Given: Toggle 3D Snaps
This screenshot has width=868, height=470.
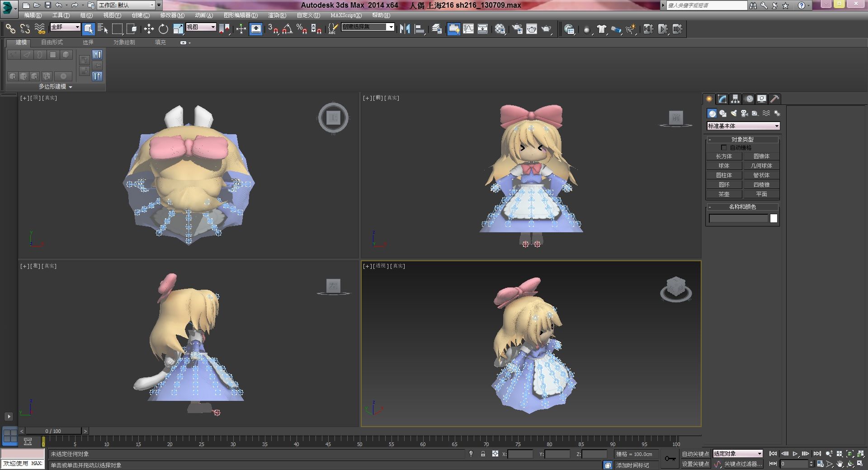Looking at the screenshot, I should pos(273,29).
